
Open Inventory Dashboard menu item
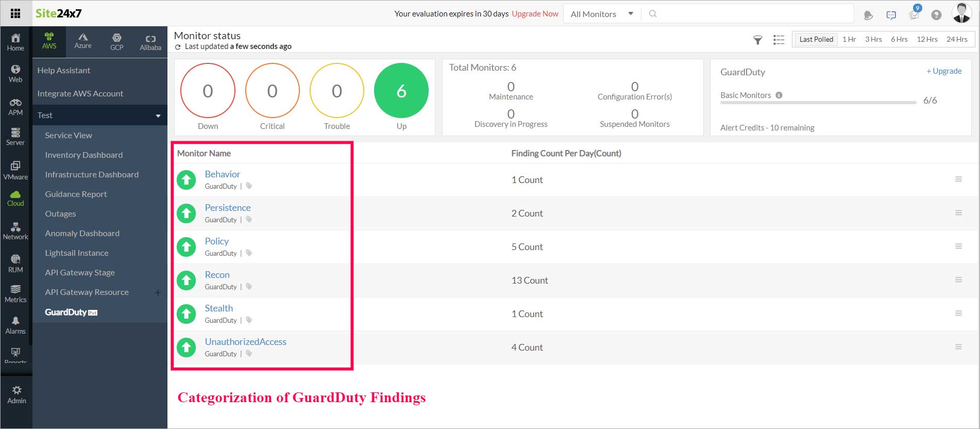pyautogui.click(x=83, y=155)
